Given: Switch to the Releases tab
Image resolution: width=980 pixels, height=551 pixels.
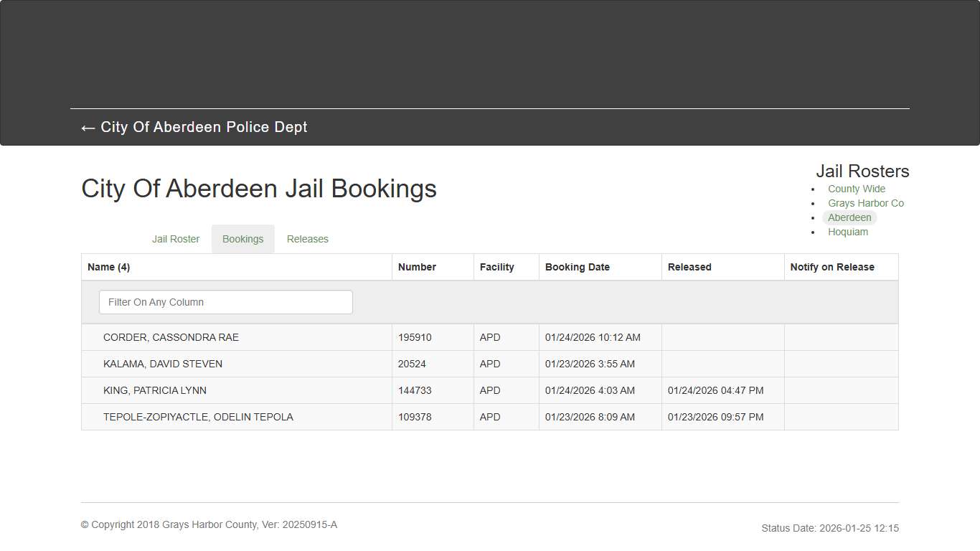Looking at the screenshot, I should pyautogui.click(x=307, y=239).
